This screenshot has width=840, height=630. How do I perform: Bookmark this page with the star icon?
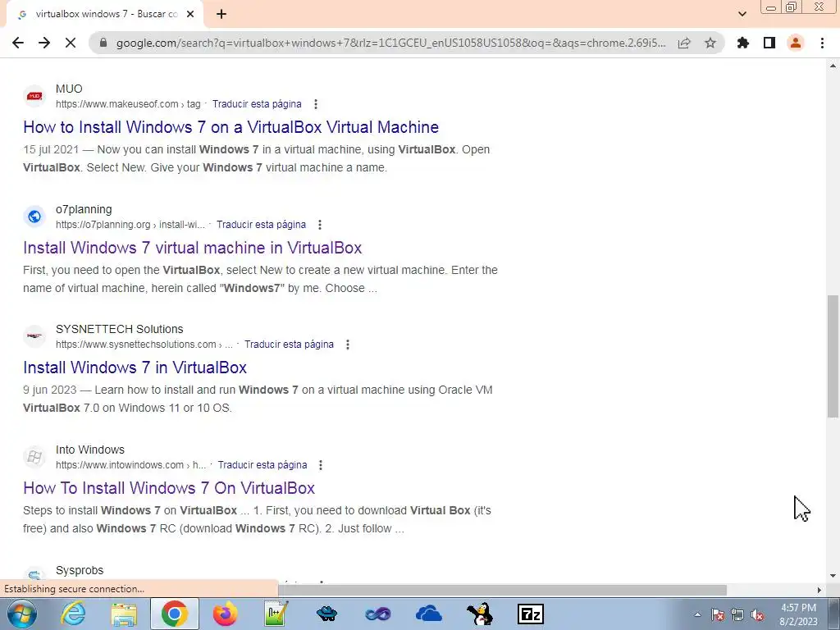pyautogui.click(x=710, y=43)
